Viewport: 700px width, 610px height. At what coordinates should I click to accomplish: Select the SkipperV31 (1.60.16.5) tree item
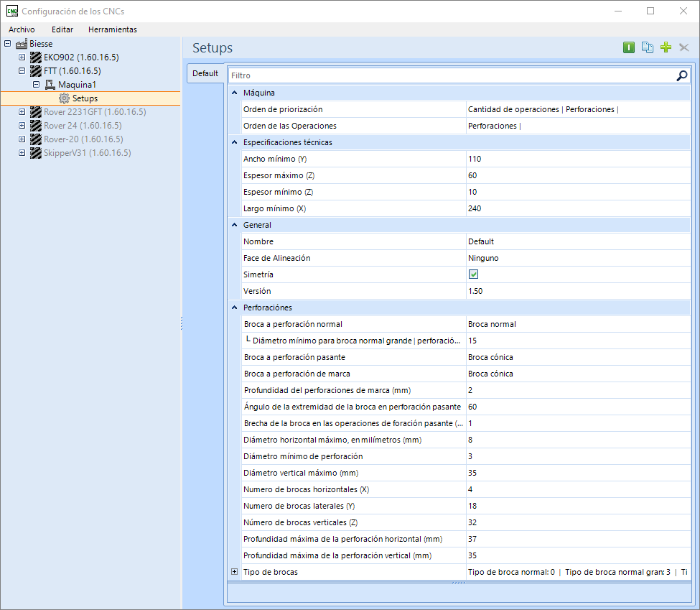(88, 153)
